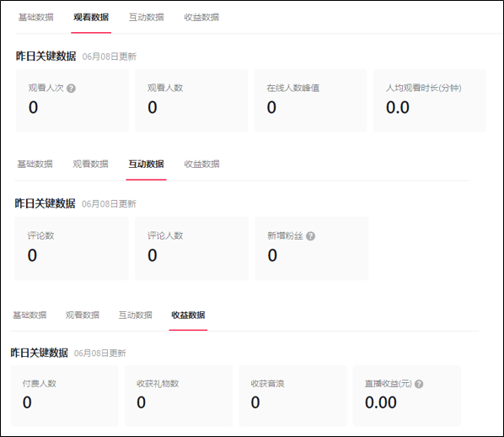
Task: Click active 收益数据 tab in bottom section
Action: (x=188, y=315)
